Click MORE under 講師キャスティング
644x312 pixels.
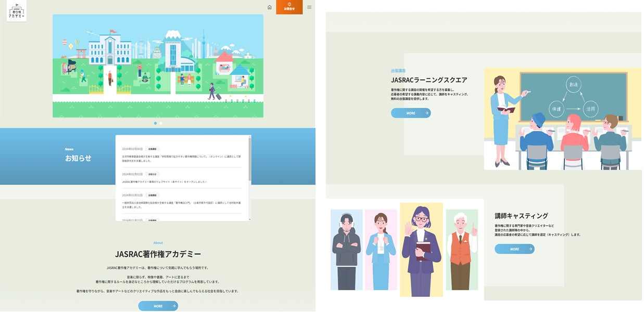coord(514,249)
